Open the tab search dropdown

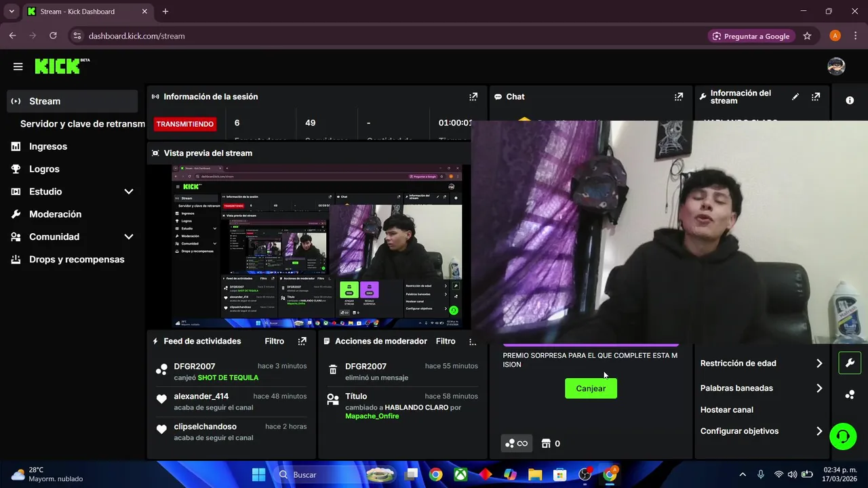(12, 12)
